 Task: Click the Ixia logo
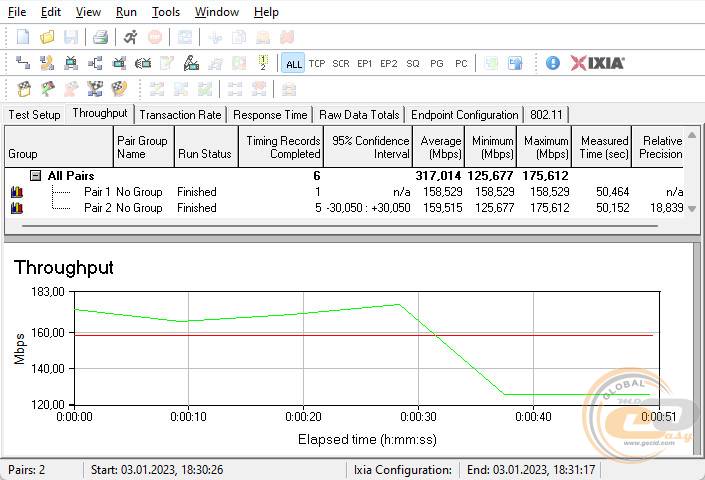[x=597, y=63]
